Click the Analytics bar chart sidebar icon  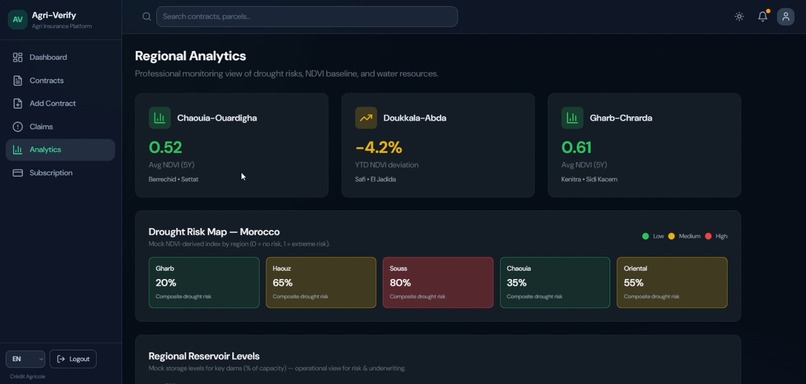coord(17,150)
